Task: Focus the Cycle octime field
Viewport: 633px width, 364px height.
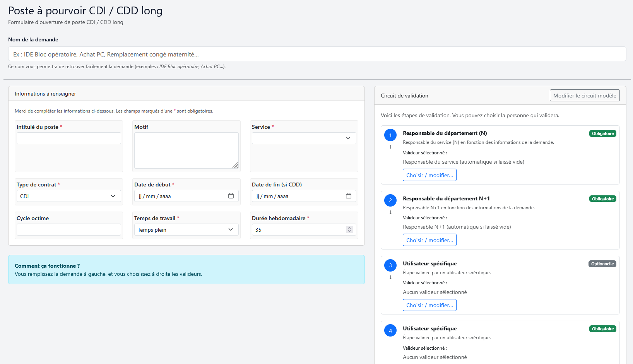Action: 69,230
